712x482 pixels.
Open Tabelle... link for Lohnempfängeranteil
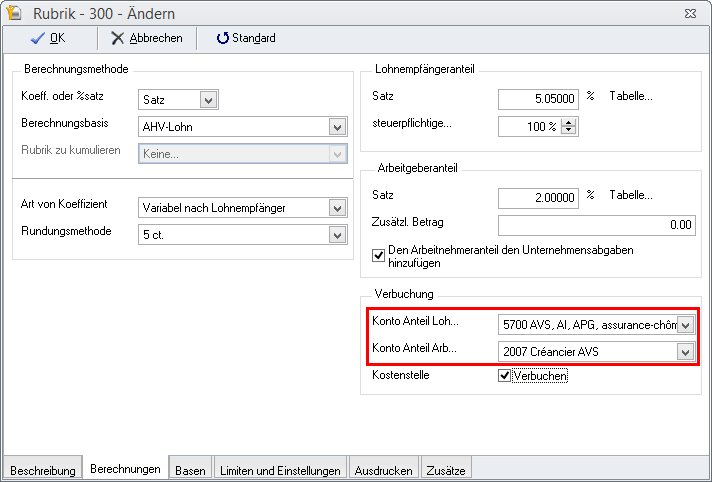click(631, 96)
